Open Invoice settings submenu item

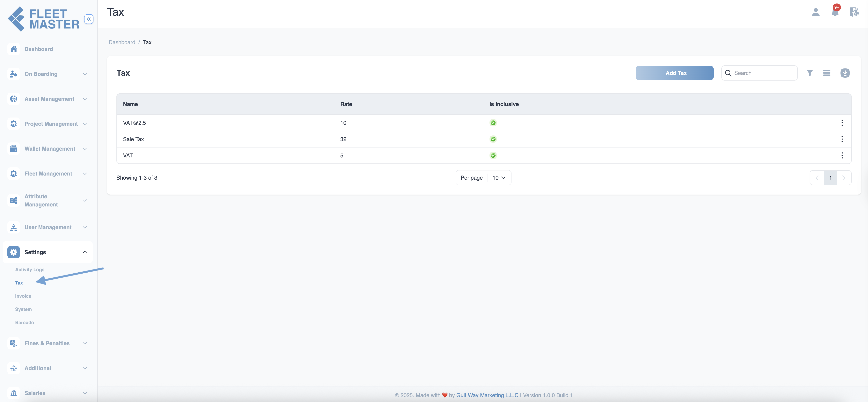point(23,296)
